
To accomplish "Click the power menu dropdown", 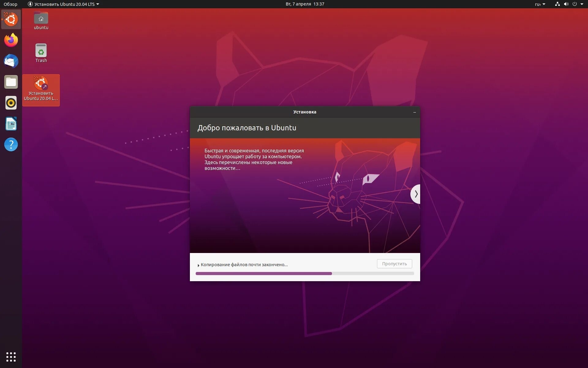I will click(x=583, y=4).
